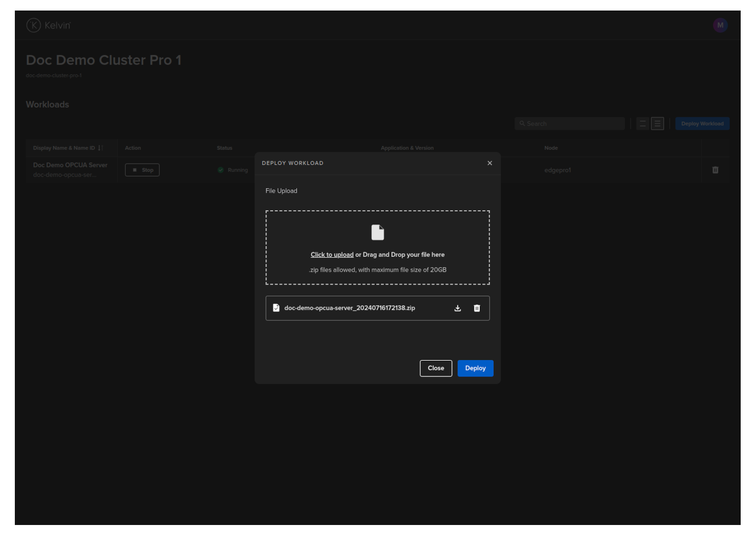
Task: Stop the Doc Demo OPCUA Server workload
Action: point(142,170)
